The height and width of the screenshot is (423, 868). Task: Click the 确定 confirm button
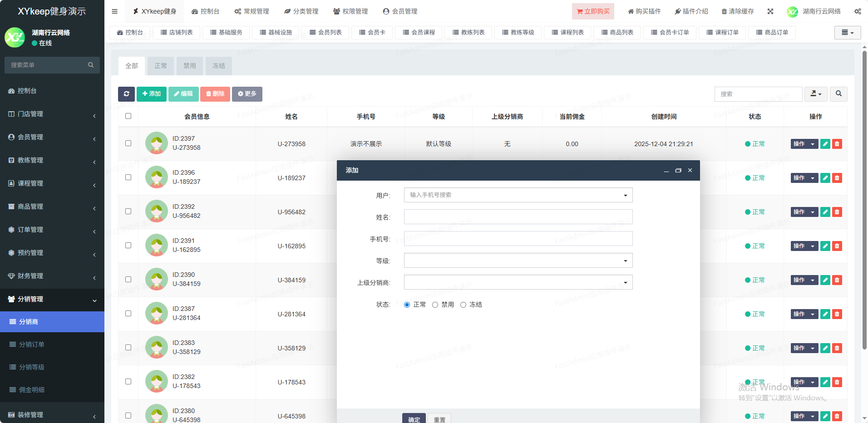pyautogui.click(x=414, y=419)
